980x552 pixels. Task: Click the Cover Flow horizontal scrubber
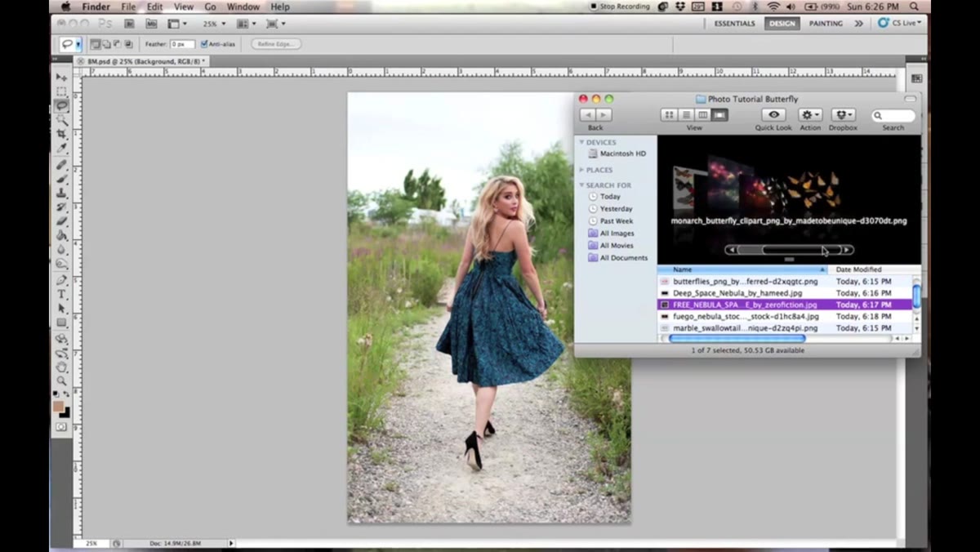789,250
